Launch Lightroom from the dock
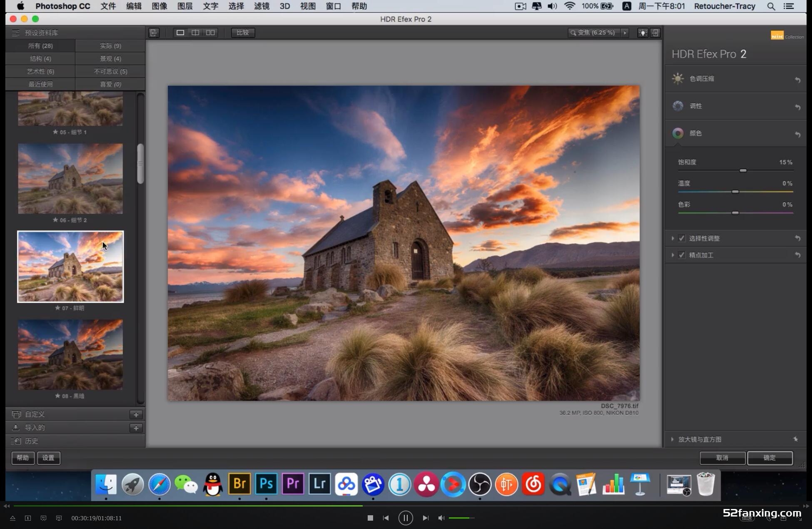Screen dimensions: 812x529 point(319,484)
